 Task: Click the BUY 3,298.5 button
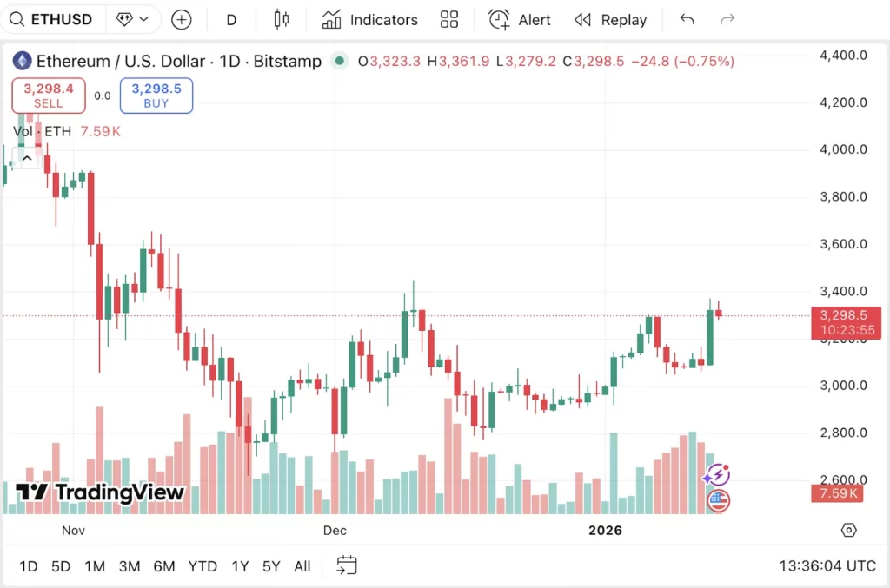click(156, 96)
